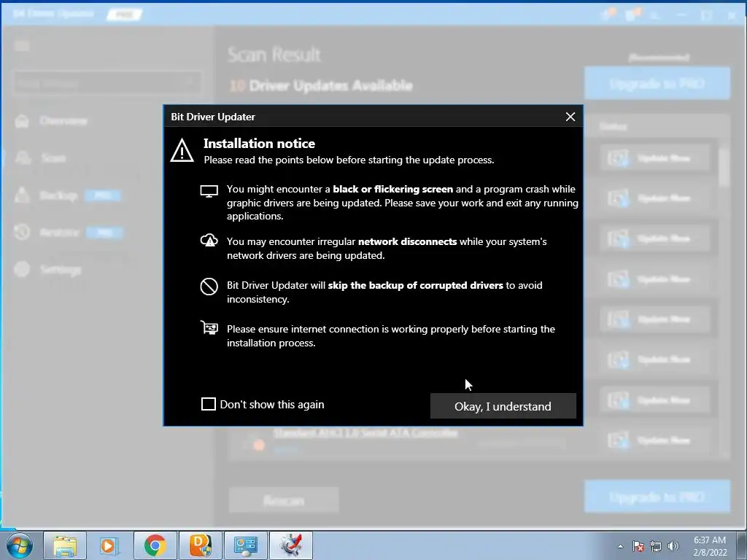Open File Explorer from the taskbar
This screenshot has width=747, height=560.
(x=65, y=545)
